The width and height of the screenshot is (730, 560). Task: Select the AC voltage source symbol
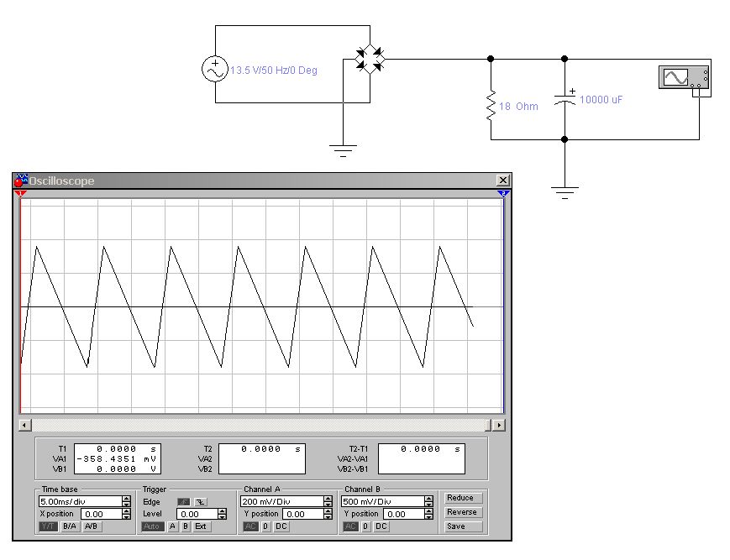coord(214,69)
